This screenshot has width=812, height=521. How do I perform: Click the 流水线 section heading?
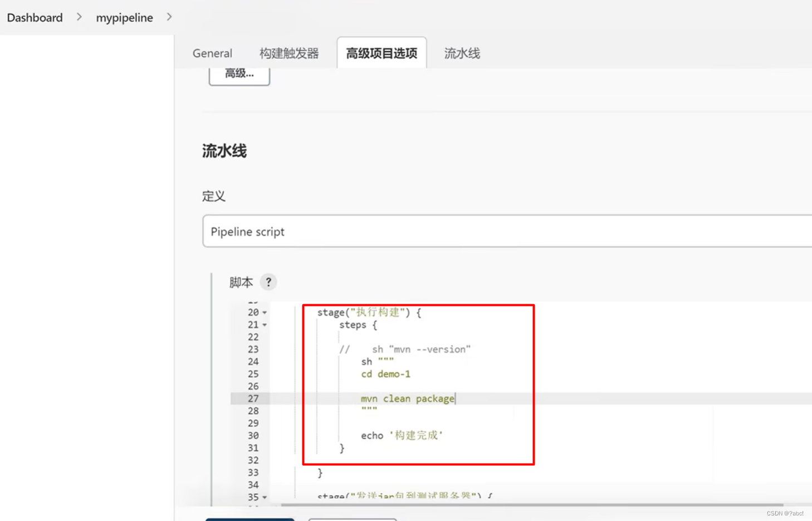coord(224,151)
